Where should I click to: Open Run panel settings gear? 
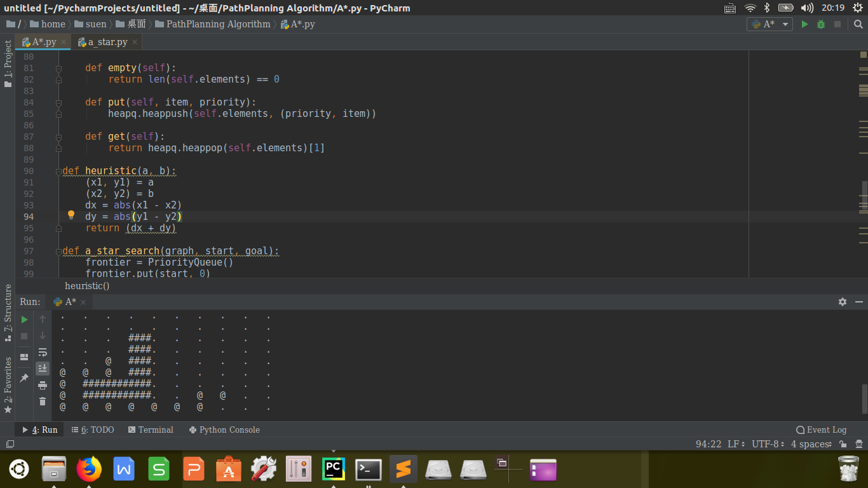coord(843,302)
